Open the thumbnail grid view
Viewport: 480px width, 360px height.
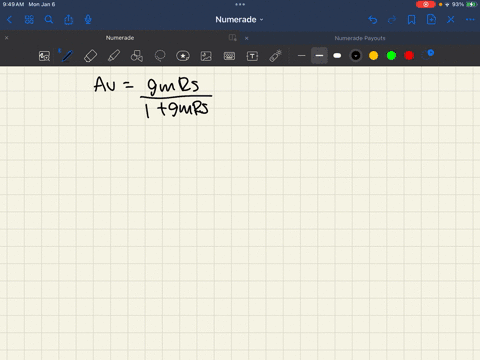click(x=29, y=20)
